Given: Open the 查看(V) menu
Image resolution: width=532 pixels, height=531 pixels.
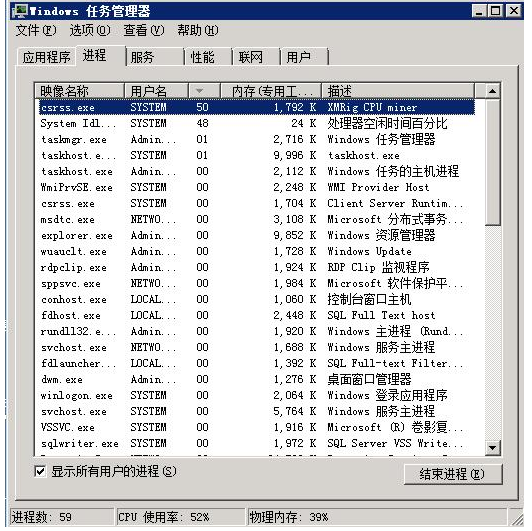Looking at the screenshot, I should click(144, 31).
